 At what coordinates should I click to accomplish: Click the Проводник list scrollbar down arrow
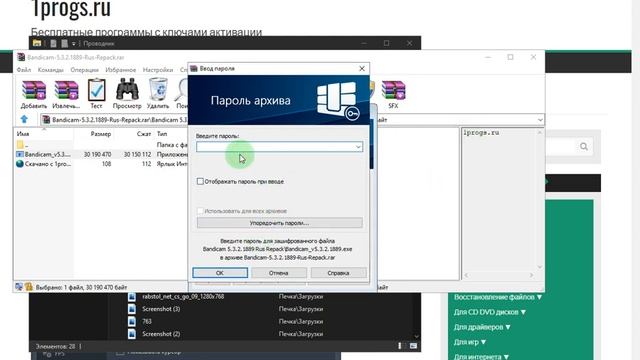point(416,336)
